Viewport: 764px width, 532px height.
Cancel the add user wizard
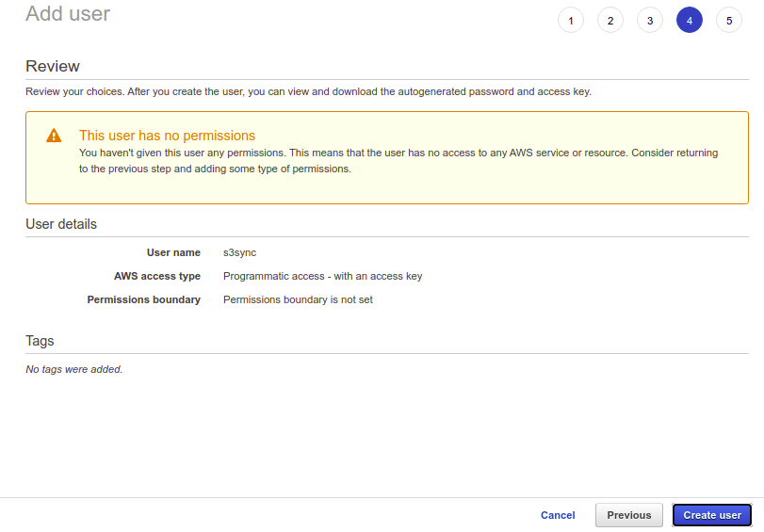coord(558,515)
